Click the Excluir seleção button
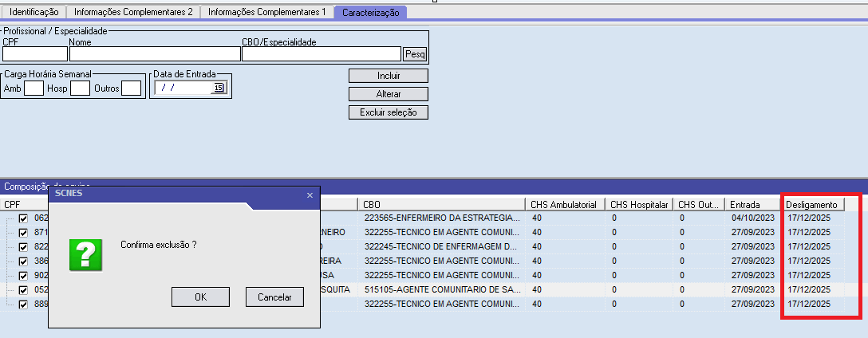Image resolution: width=868 pixels, height=338 pixels. click(388, 112)
